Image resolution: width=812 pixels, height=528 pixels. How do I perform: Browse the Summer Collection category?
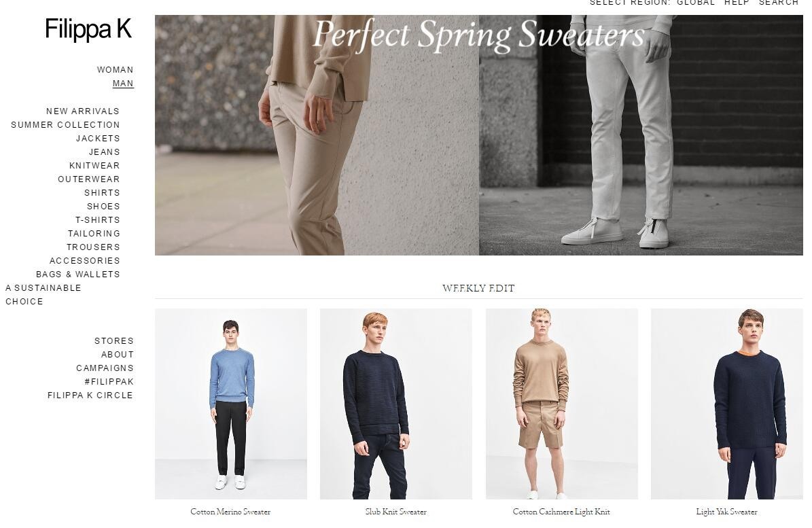tap(65, 125)
